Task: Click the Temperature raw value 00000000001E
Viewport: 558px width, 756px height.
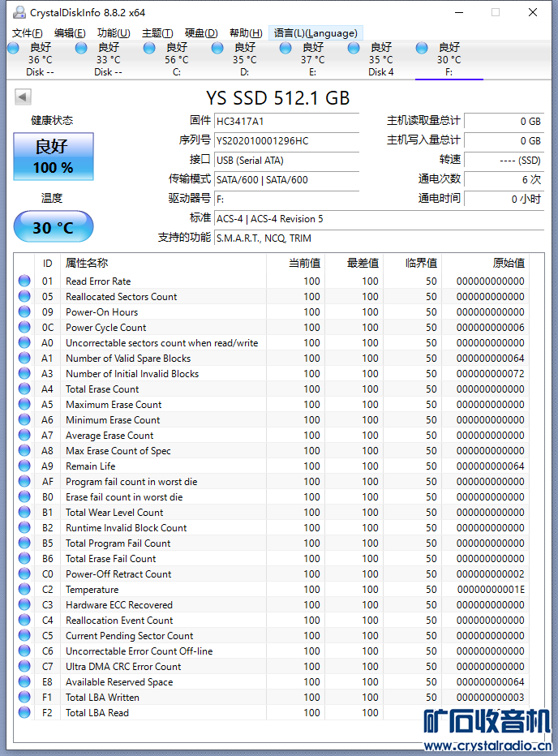Action: 491,589
